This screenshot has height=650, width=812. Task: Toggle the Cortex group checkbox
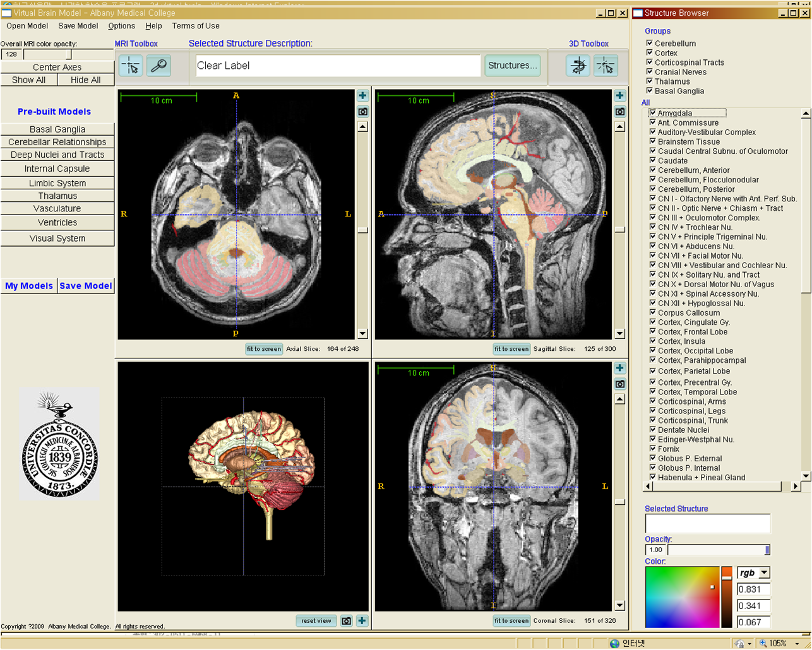coord(649,52)
